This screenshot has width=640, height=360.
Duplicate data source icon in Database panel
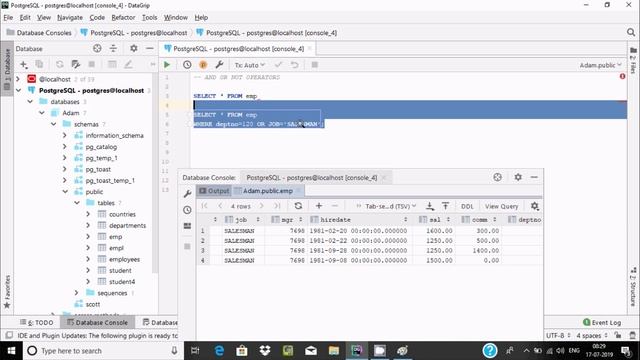tap(39, 64)
